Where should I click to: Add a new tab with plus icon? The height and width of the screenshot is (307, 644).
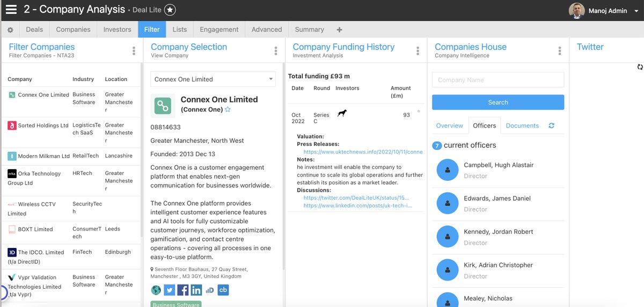pyautogui.click(x=339, y=30)
